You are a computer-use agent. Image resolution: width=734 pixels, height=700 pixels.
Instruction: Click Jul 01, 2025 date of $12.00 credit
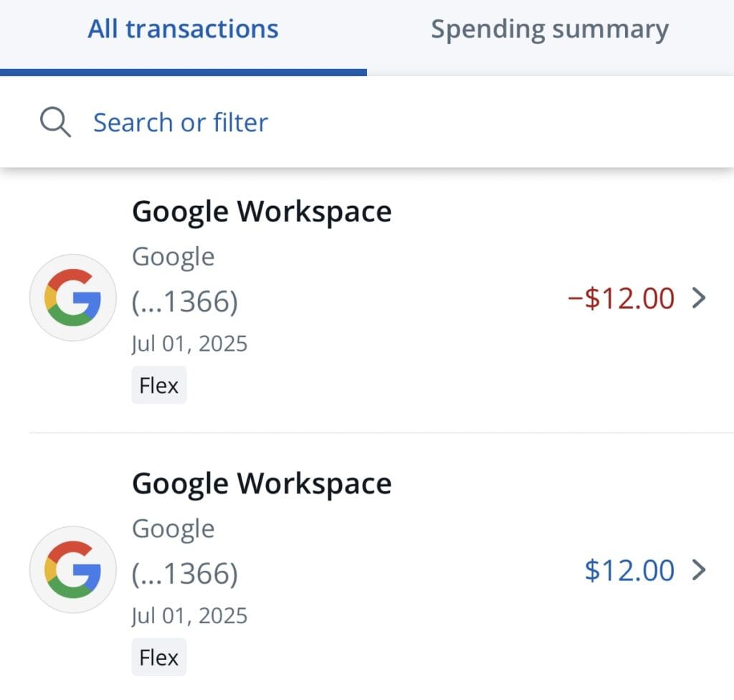tap(189, 615)
